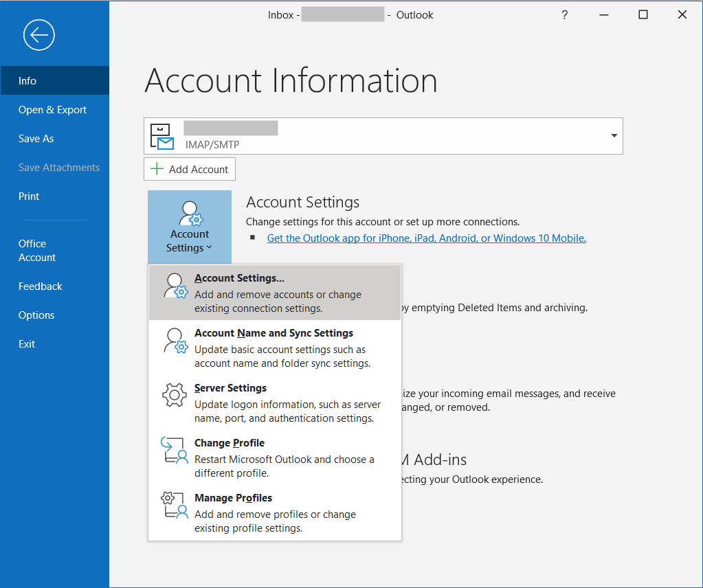This screenshot has width=703, height=588.
Task: Click the IMAP/SMTP account type text
Action: [212, 145]
